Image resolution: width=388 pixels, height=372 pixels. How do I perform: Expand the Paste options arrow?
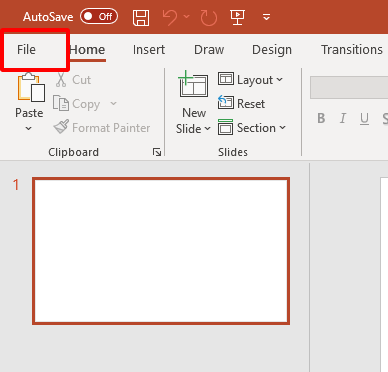click(x=29, y=128)
